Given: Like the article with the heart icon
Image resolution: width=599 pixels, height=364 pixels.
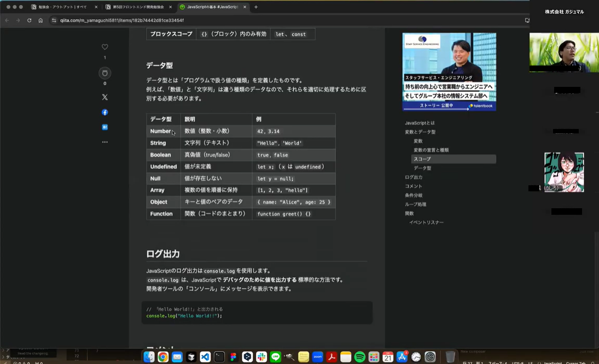Looking at the screenshot, I should click(x=104, y=47).
